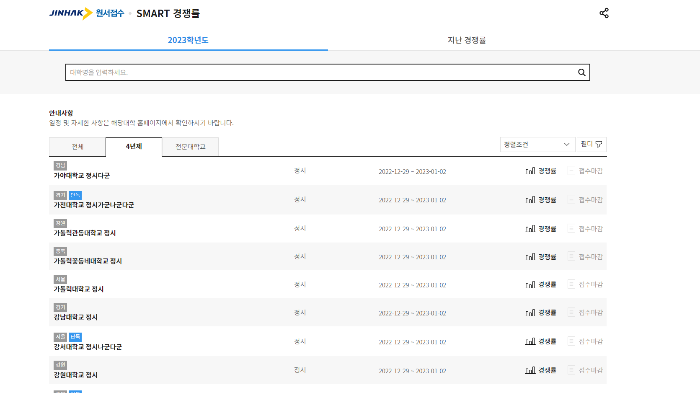The height and width of the screenshot is (393, 700).
Task: Click 접수마감 in 가야대학교 row
Action: pyautogui.click(x=585, y=171)
